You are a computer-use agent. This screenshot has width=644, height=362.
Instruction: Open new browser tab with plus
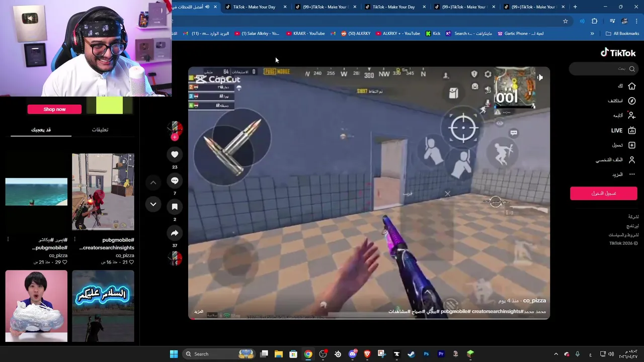point(575,7)
